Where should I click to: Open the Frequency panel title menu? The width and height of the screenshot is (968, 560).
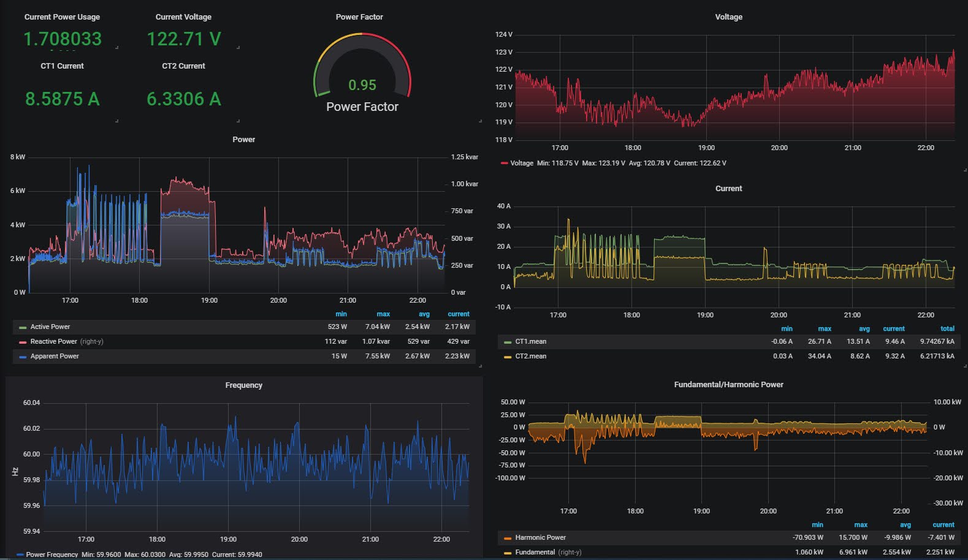point(243,385)
